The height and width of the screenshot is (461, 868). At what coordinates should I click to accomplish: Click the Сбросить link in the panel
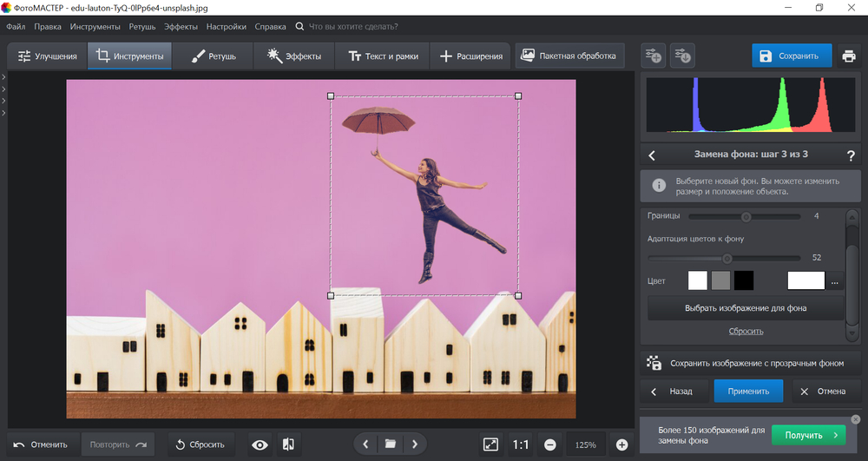746,331
